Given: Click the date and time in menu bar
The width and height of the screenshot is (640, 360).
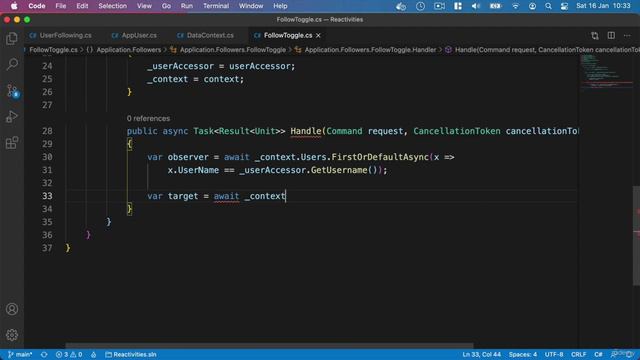Looking at the screenshot, I should click(603, 6).
